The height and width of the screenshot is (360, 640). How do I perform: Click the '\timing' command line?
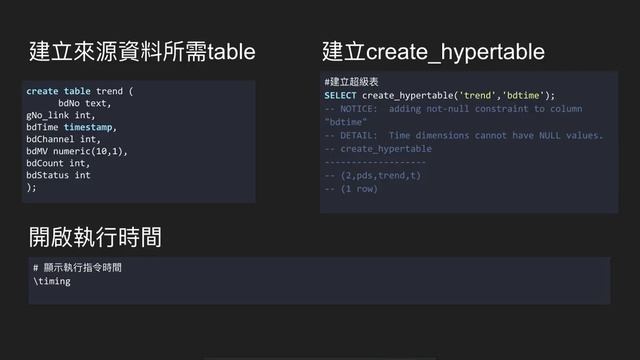(x=52, y=281)
